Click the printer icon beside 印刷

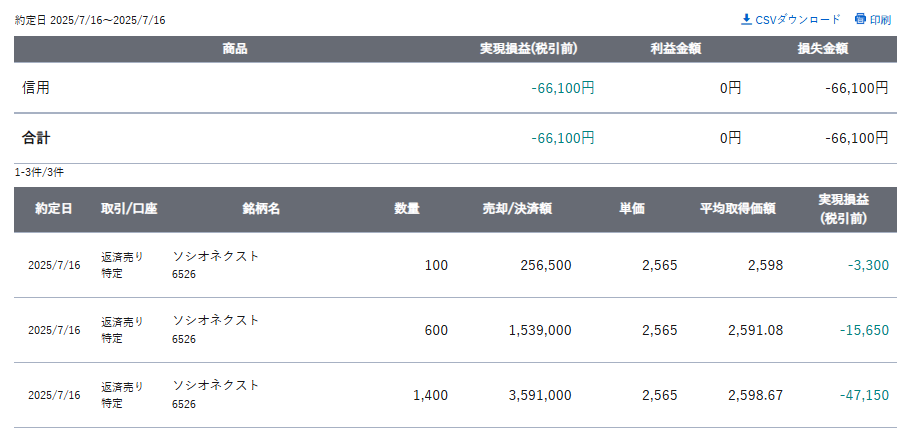[860, 19]
